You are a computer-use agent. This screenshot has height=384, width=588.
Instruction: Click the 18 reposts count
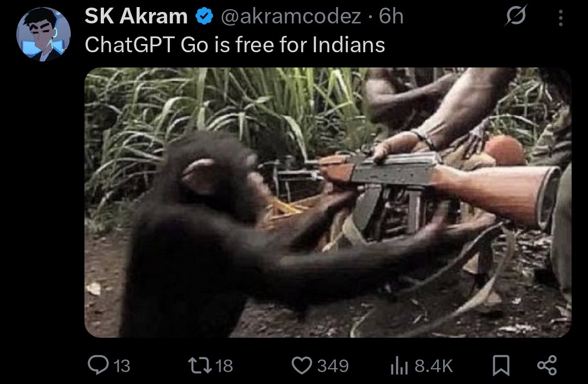(224, 366)
